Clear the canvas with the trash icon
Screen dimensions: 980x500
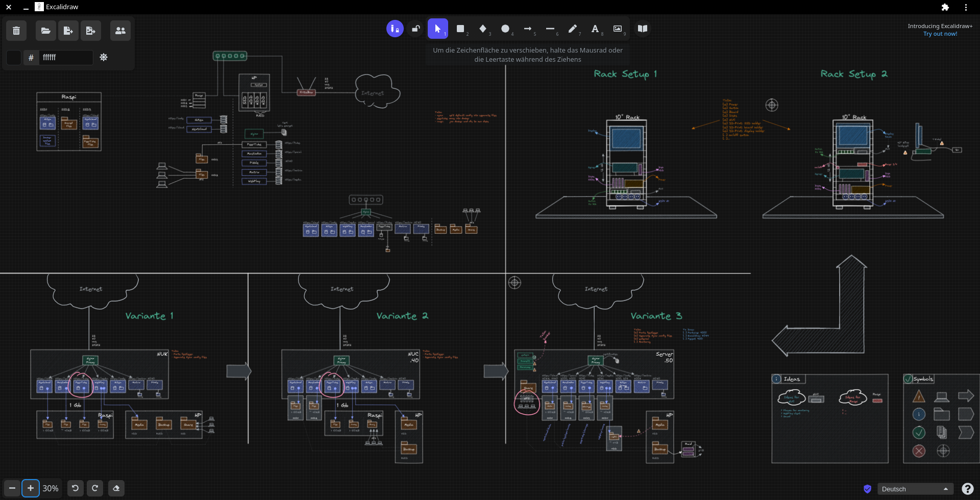[x=16, y=31]
